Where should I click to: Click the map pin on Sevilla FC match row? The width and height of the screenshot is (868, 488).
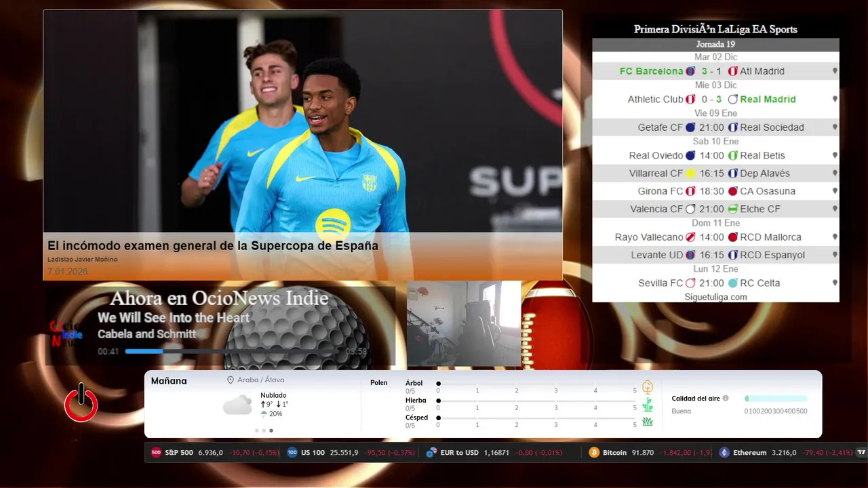[x=835, y=283]
